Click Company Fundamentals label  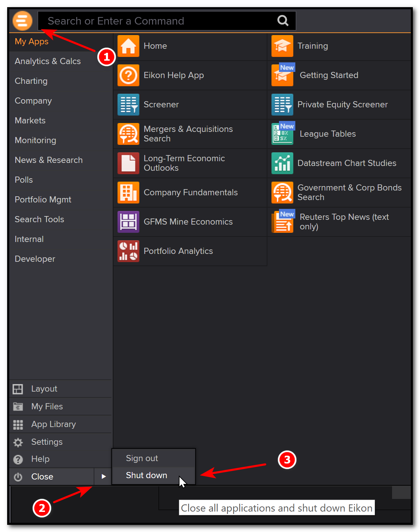tap(191, 193)
